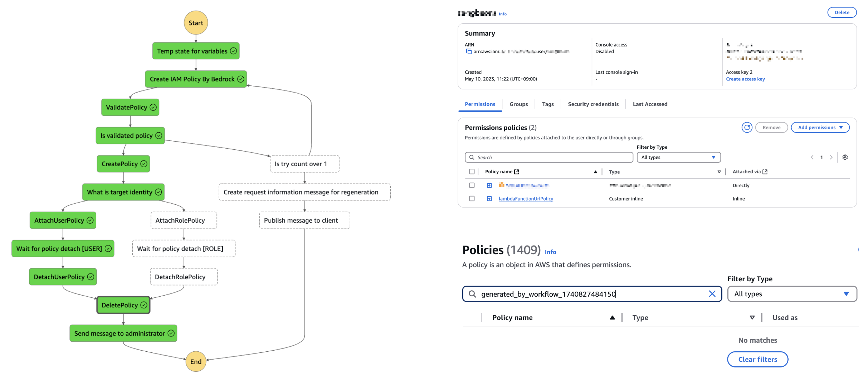Sort permissions policies by Policy name arrow
The width and height of the screenshot is (868, 381).
click(x=595, y=172)
